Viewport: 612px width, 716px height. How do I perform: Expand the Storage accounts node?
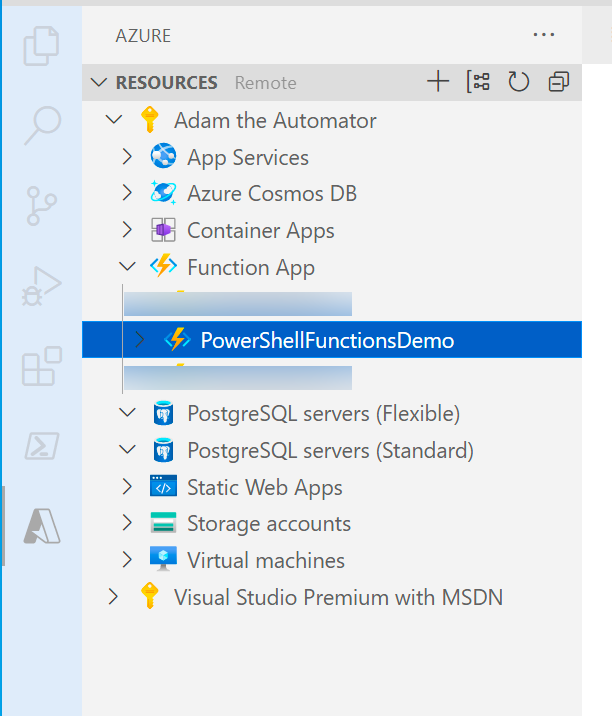point(127,523)
